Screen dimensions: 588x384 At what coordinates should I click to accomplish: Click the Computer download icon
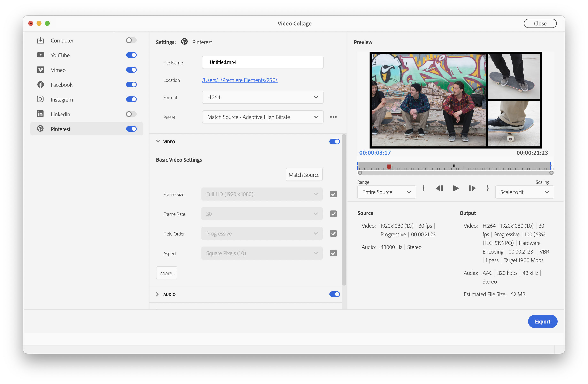tap(40, 40)
